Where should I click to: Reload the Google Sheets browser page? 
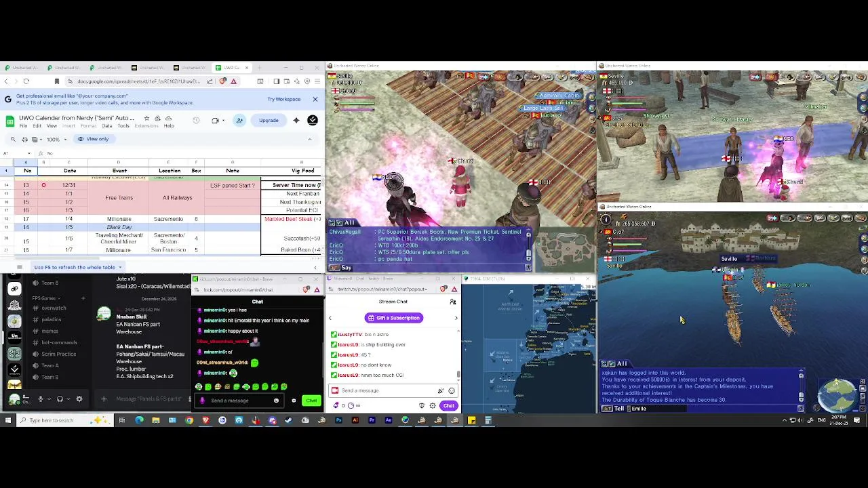click(26, 81)
